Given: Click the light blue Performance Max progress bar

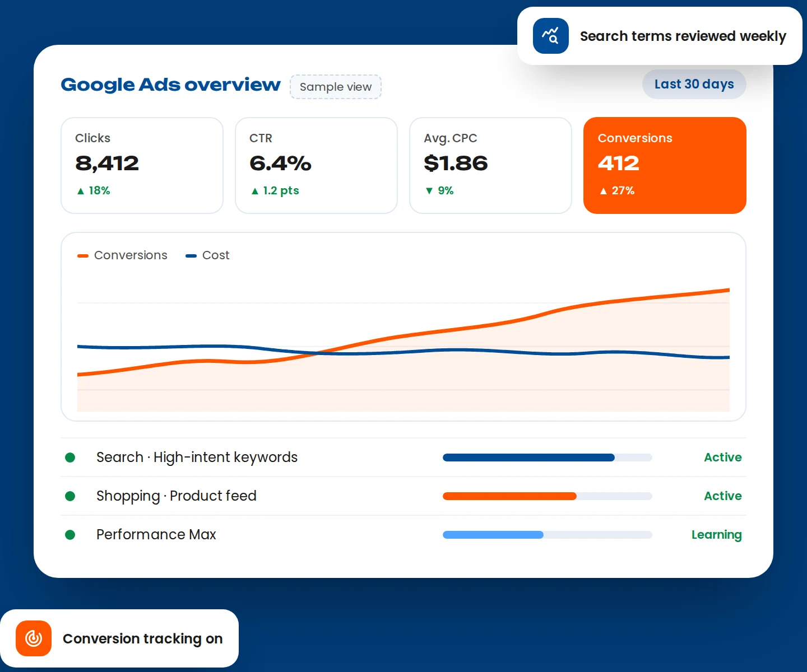Looking at the screenshot, I should tap(548, 535).
